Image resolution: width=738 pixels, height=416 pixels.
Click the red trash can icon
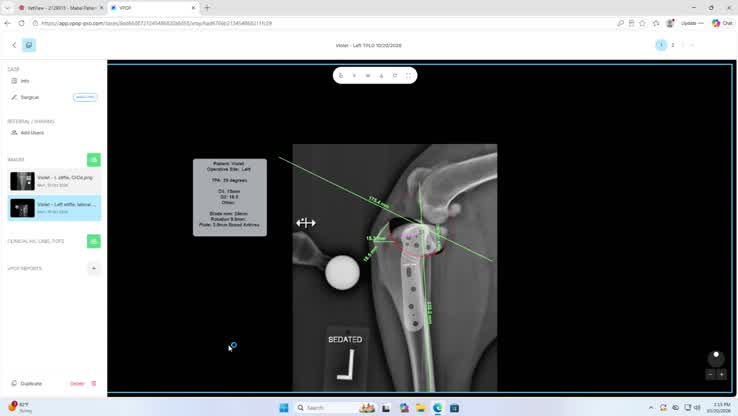[94, 384]
